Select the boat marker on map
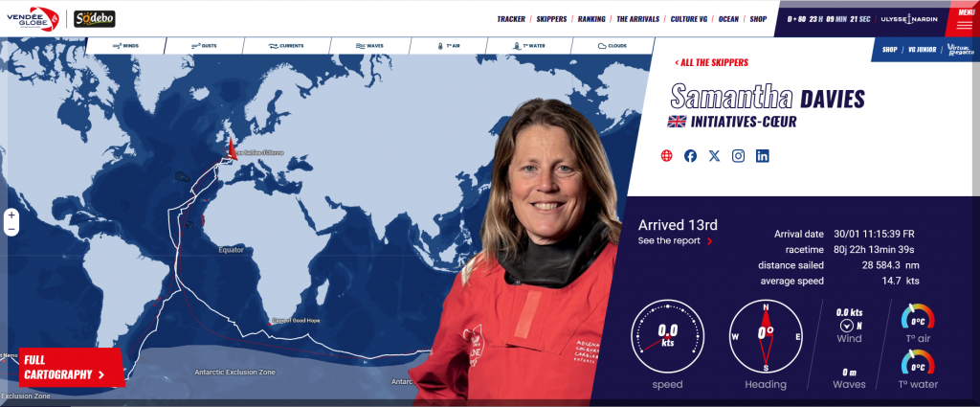 (231, 148)
